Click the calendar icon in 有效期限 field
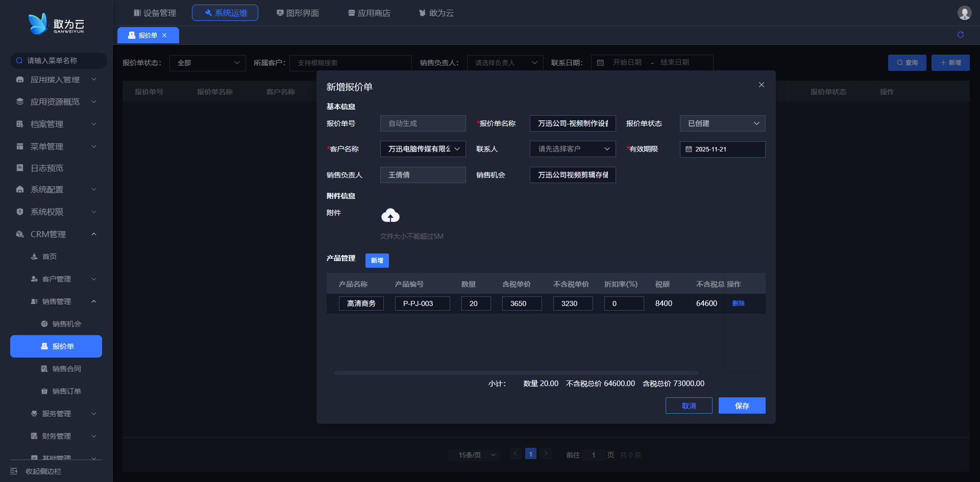980x482 pixels. 689,149
